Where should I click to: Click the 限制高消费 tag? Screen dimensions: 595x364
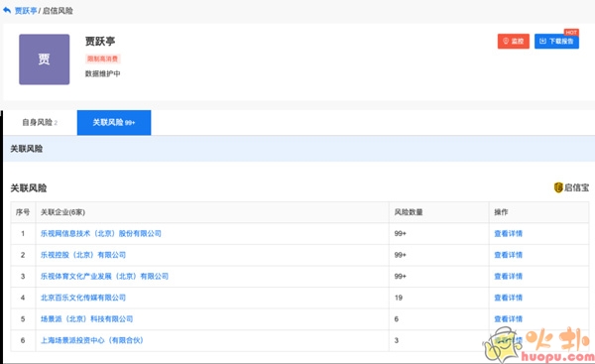point(102,59)
